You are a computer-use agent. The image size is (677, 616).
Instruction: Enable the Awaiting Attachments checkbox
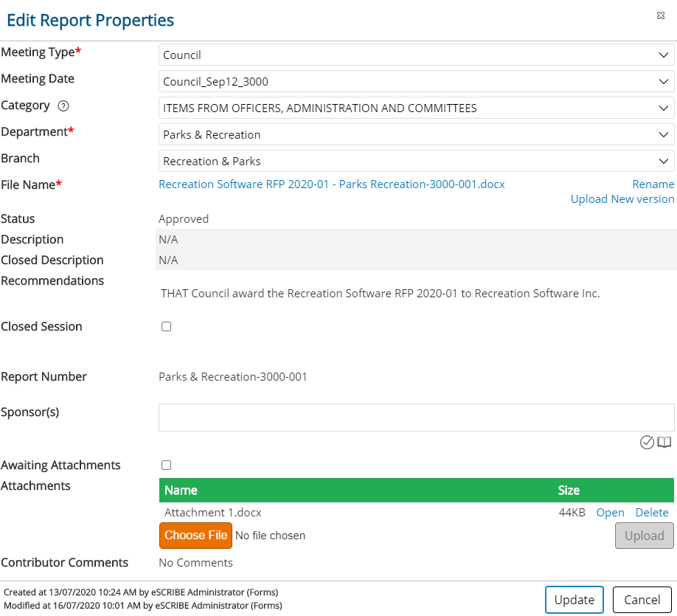[x=166, y=466]
